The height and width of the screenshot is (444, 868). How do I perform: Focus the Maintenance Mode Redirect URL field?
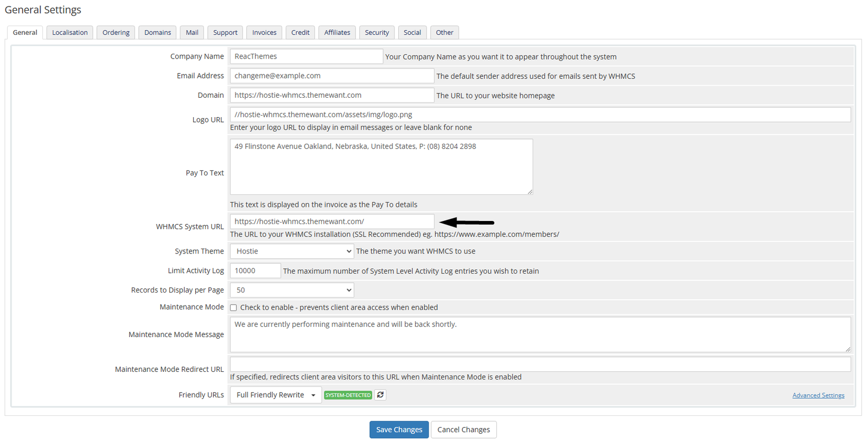pos(540,364)
